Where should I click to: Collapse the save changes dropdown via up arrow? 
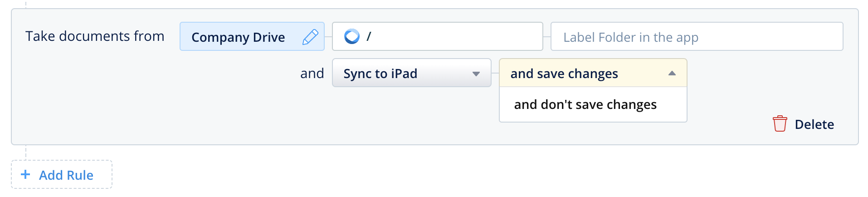coord(672,73)
